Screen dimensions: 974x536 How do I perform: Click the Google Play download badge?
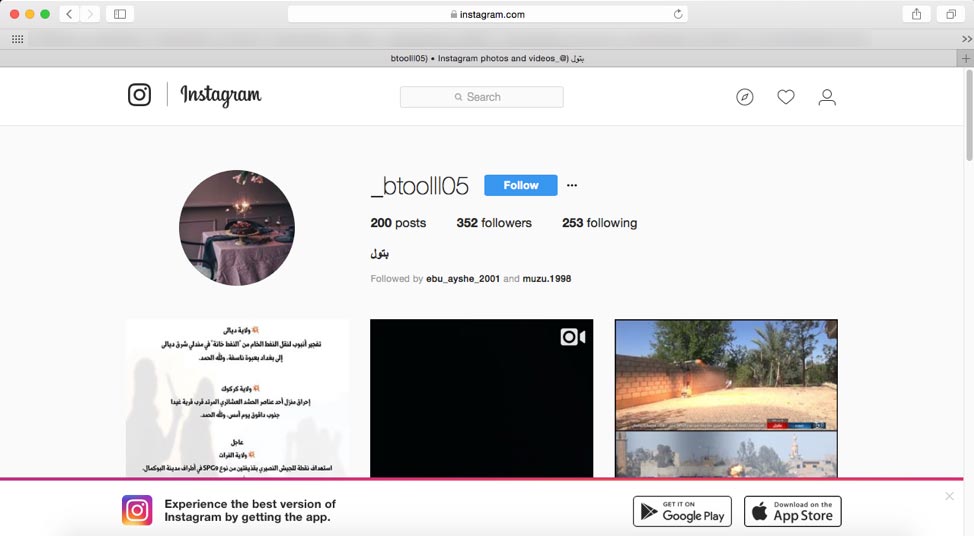click(x=682, y=511)
